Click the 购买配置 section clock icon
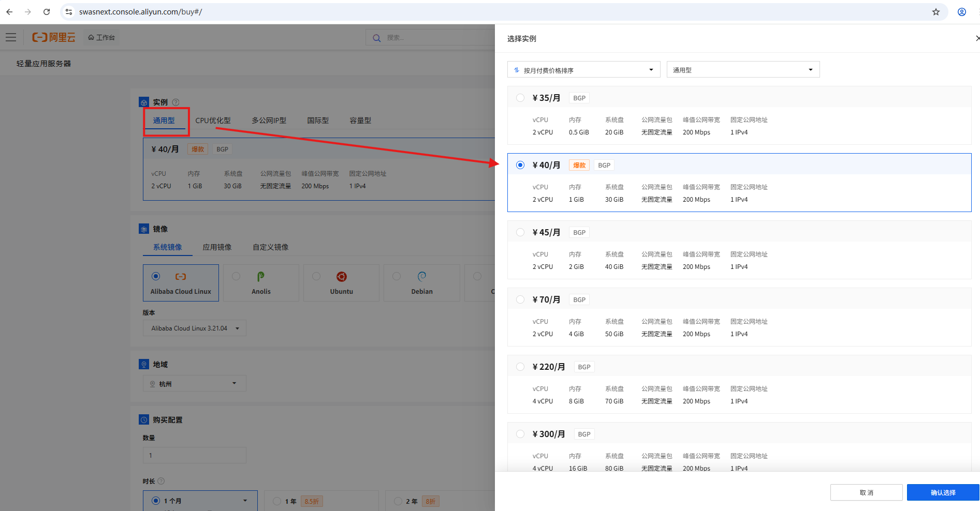This screenshot has width=980, height=511. (144, 420)
